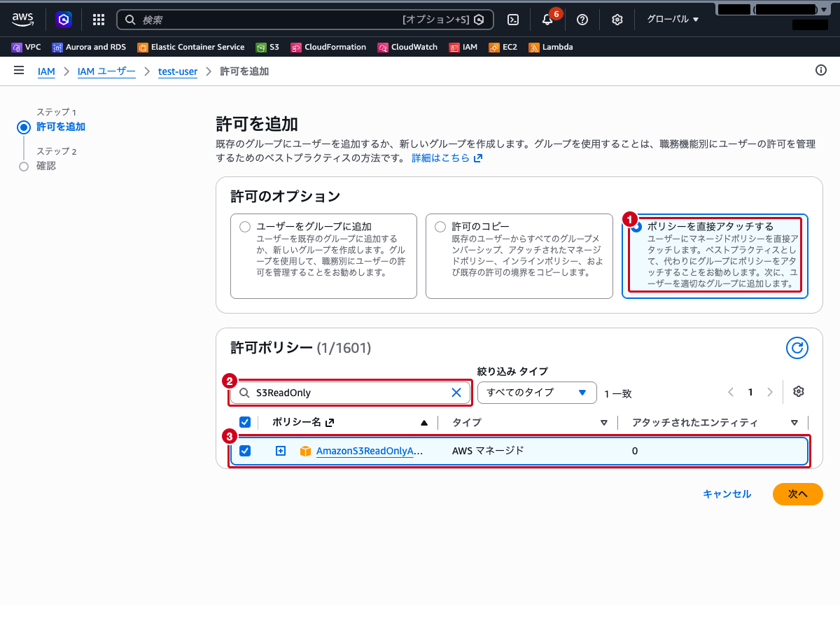Open the settings gear in top bar
Viewport: 840px width, 630px height.
tap(617, 20)
